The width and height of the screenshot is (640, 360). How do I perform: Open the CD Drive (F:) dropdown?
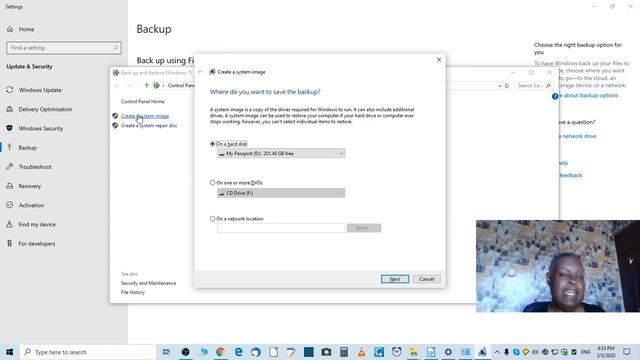pos(281,193)
